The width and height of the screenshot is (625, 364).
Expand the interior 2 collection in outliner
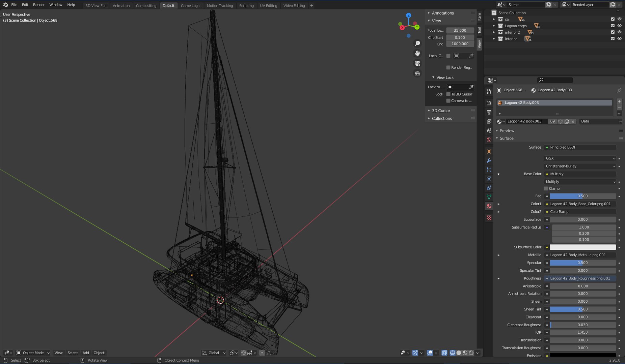click(494, 32)
